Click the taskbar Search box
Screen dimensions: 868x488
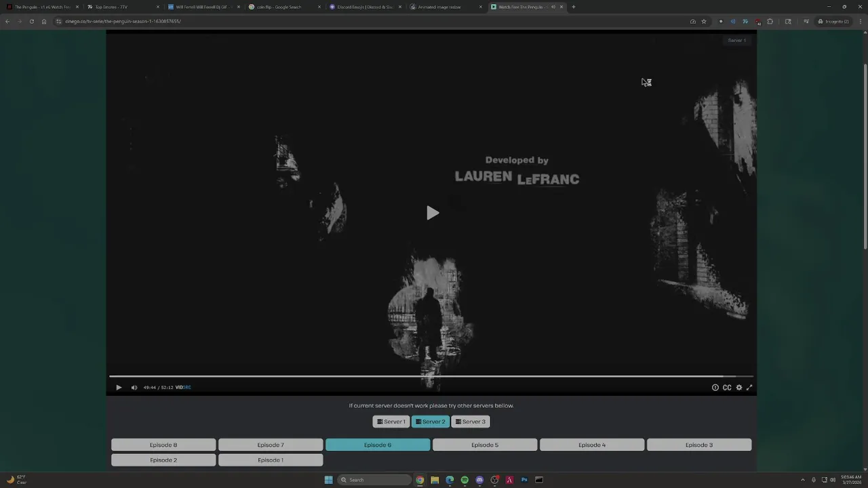tap(374, 480)
